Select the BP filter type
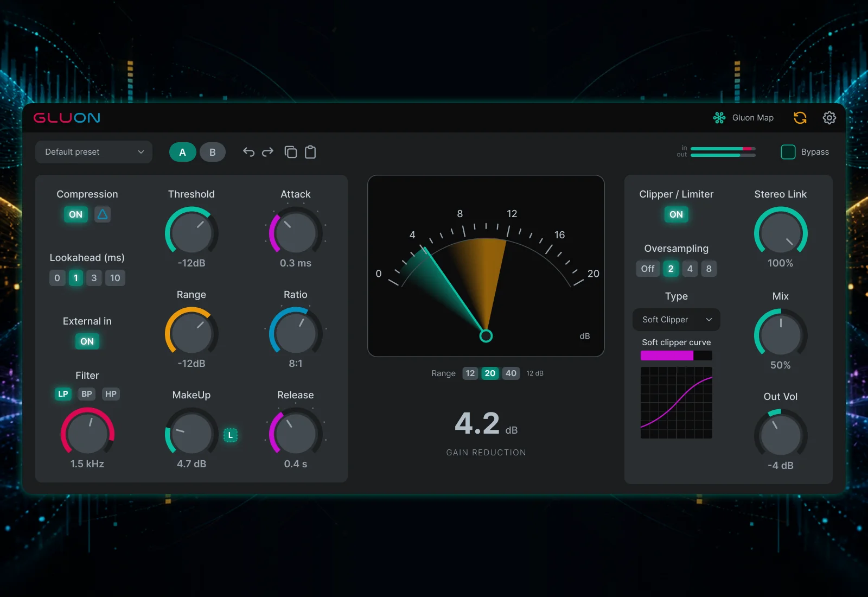Viewport: 868px width, 597px height. pos(87,394)
